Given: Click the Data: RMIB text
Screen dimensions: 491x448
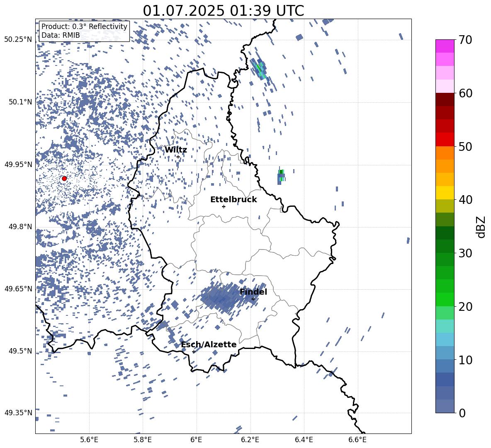Looking at the screenshot, I should [x=61, y=35].
